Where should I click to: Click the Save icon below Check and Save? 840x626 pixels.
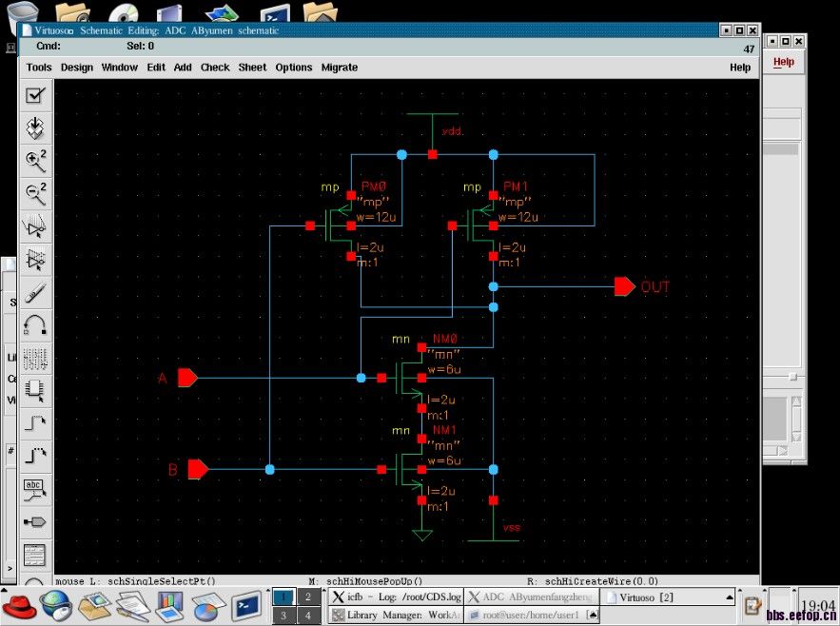[36, 127]
